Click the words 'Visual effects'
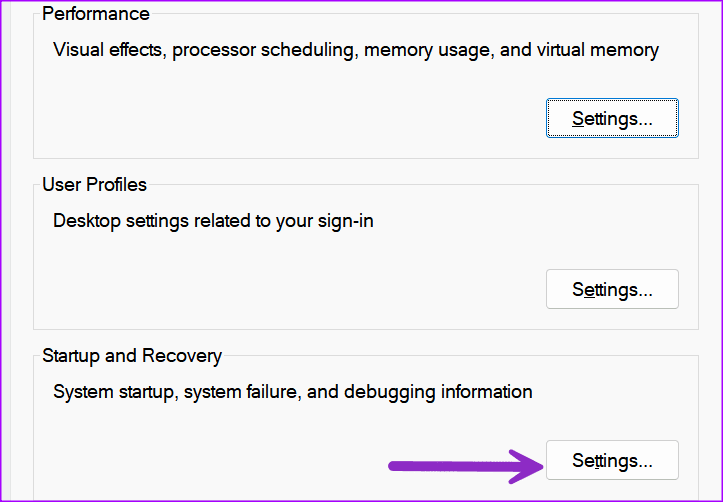The width and height of the screenshot is (723, 502). (108, 50)
